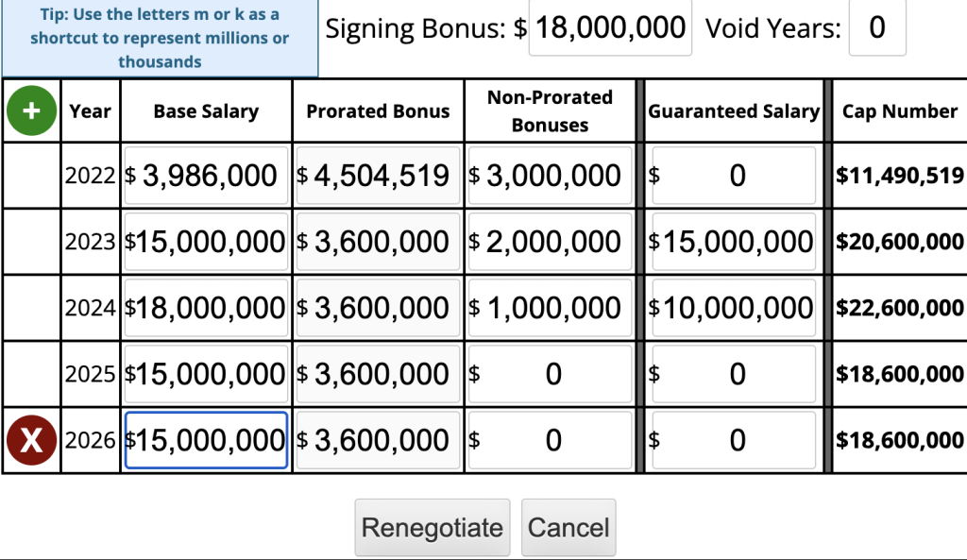The width and height of the screenshot is (967, 560).
Task: Edit the 2024 Base Salary field
Action: point(206,308)
